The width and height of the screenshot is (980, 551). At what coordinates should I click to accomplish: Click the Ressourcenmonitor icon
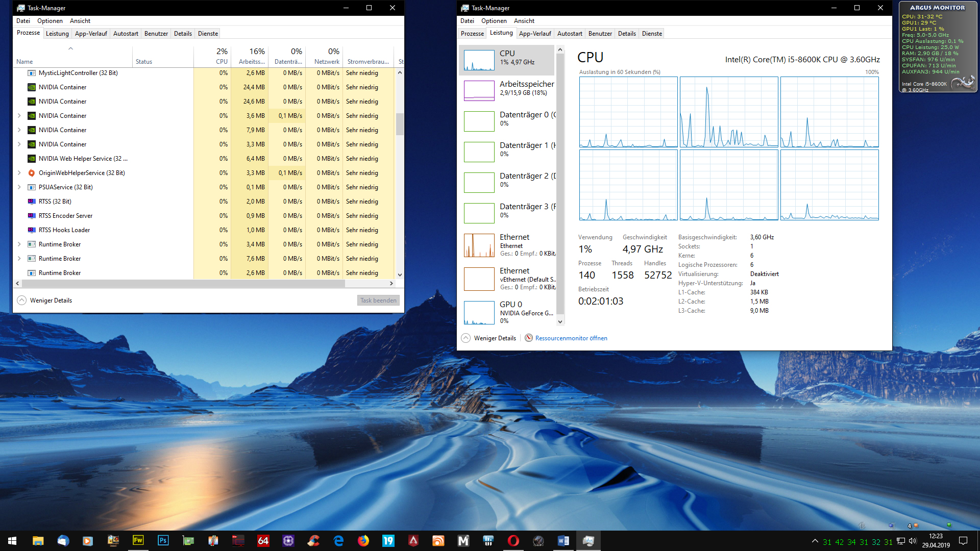click(529, 338)
